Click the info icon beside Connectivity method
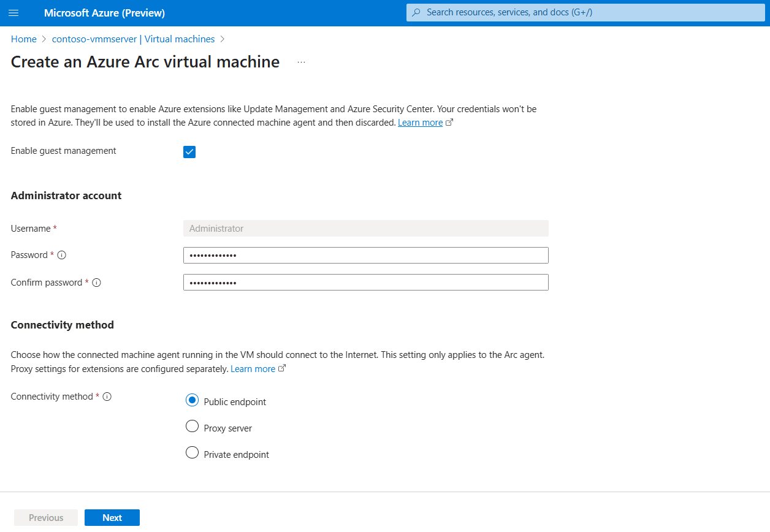Image resolution: width=770 pixels, height=532 pixels. tap(107, 397)
